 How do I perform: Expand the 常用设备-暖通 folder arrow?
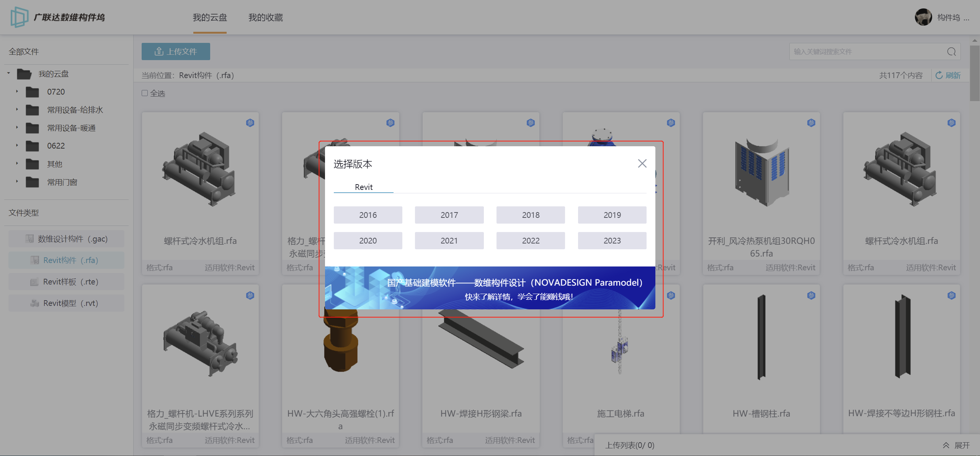click(17, 127)
